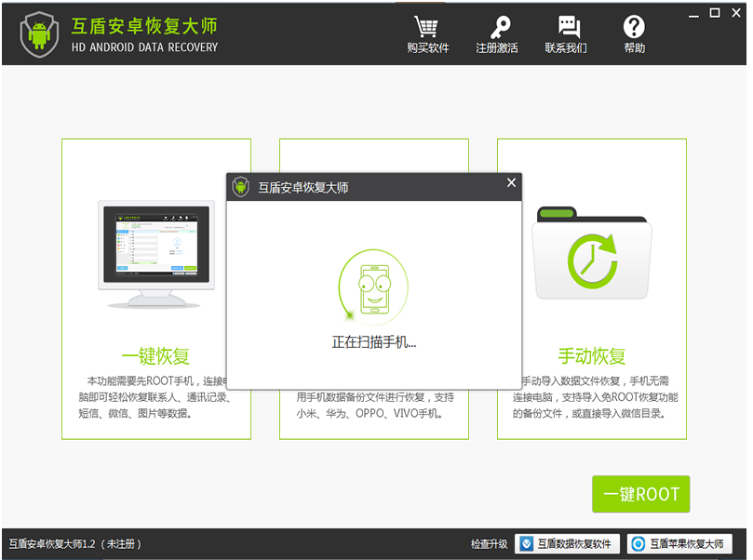The width and height of the screenshot is (753, 560).
Task: Click 检查升级 in status bar
Action: [x=489, y=543]
